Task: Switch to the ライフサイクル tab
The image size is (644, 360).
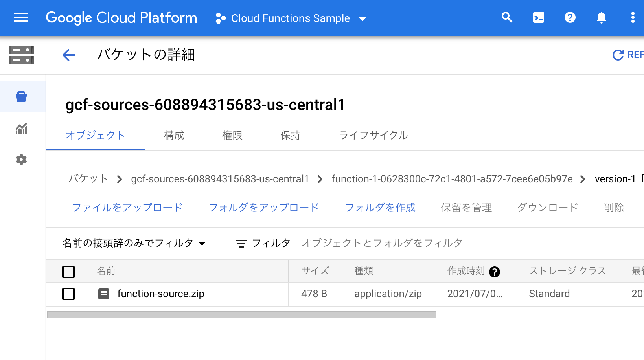Action: click(x=373, y=135)
